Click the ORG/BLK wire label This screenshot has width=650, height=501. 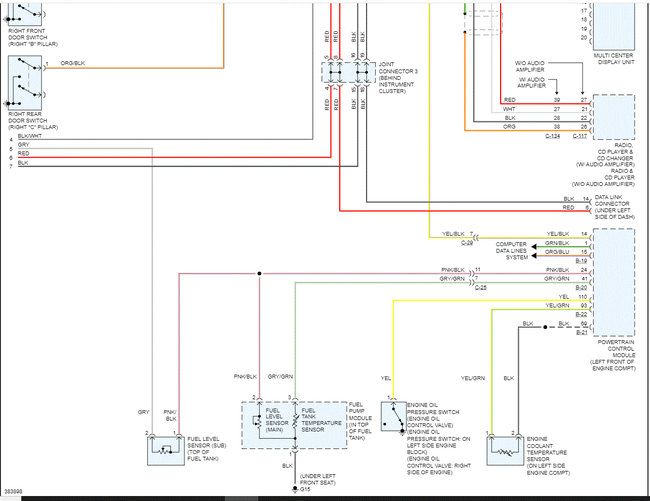pos(73,63)
